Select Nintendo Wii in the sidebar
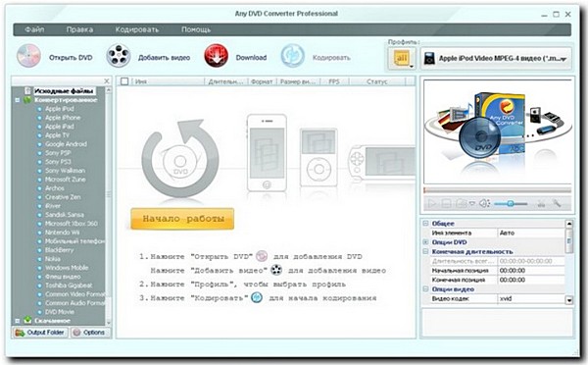 pos(62,233)
